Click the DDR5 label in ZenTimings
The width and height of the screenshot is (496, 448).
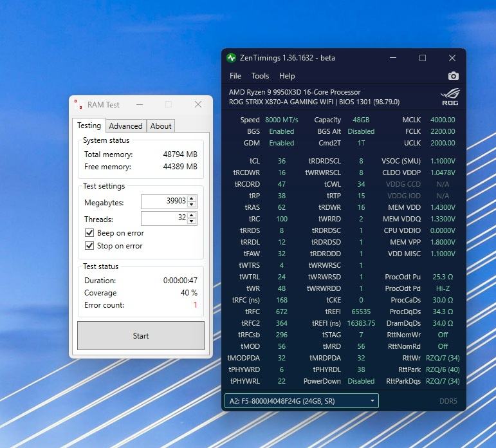tap(448, 401)
